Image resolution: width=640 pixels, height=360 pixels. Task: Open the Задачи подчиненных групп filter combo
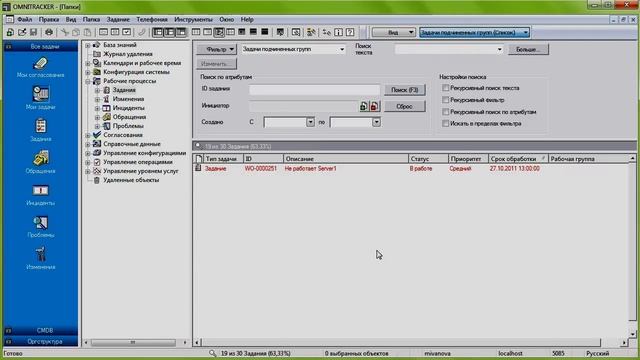point(293,49)
